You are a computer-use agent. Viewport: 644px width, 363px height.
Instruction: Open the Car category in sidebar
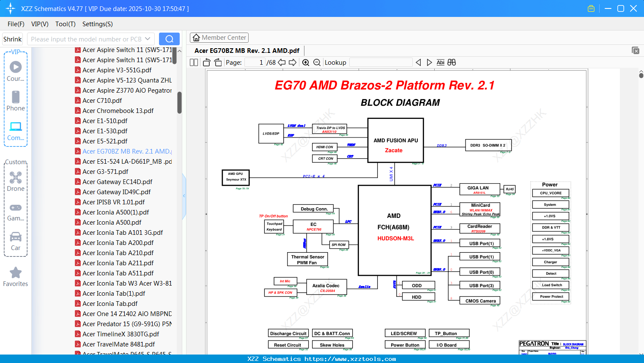pyautogui.click(x=16, y=241)
